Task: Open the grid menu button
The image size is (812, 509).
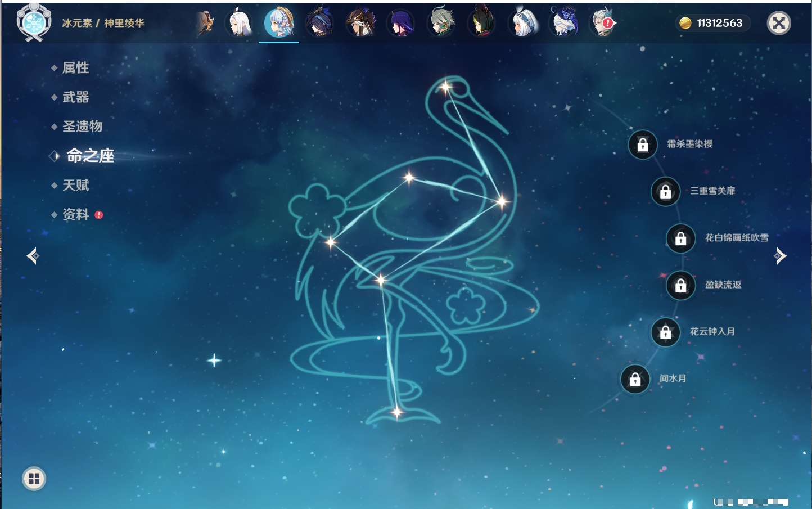Action: tap(34, 479)
